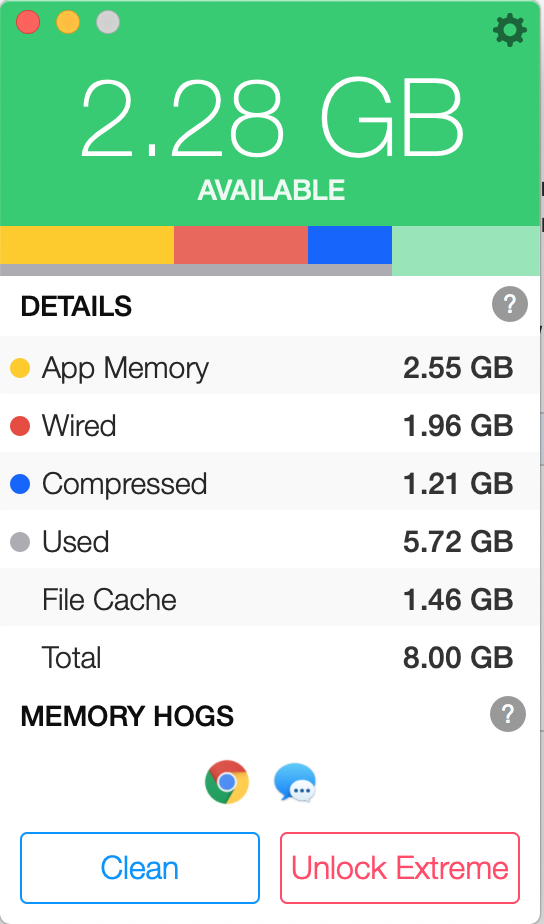The width and height of the screenshot is (544, 924).
Task: Select the Messages app memory hog icon
Action: pos(295,783)
